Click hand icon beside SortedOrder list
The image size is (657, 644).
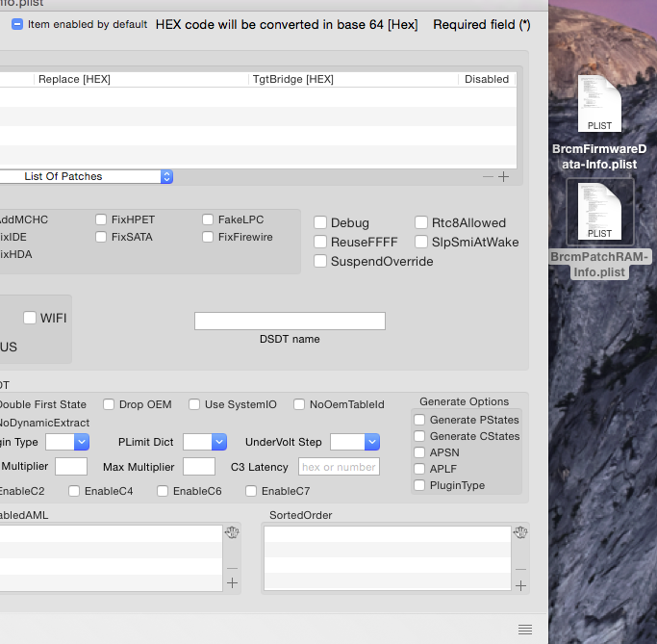pyautogui.click(x=520, y=532)
